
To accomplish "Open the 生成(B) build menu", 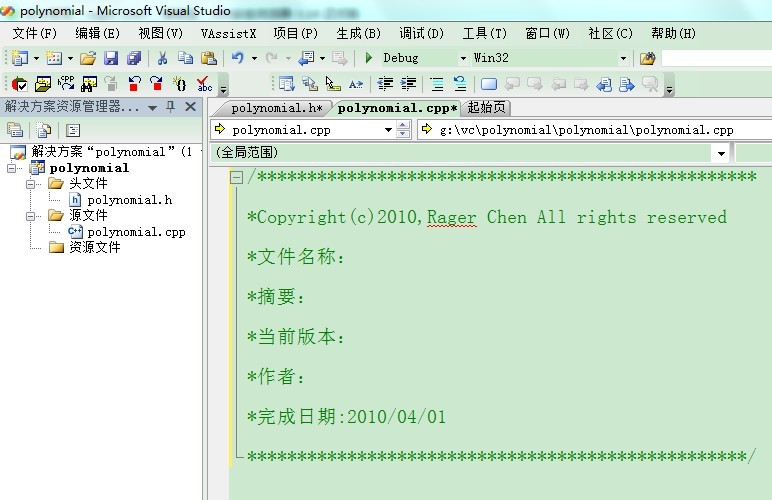I will point(358,33).
